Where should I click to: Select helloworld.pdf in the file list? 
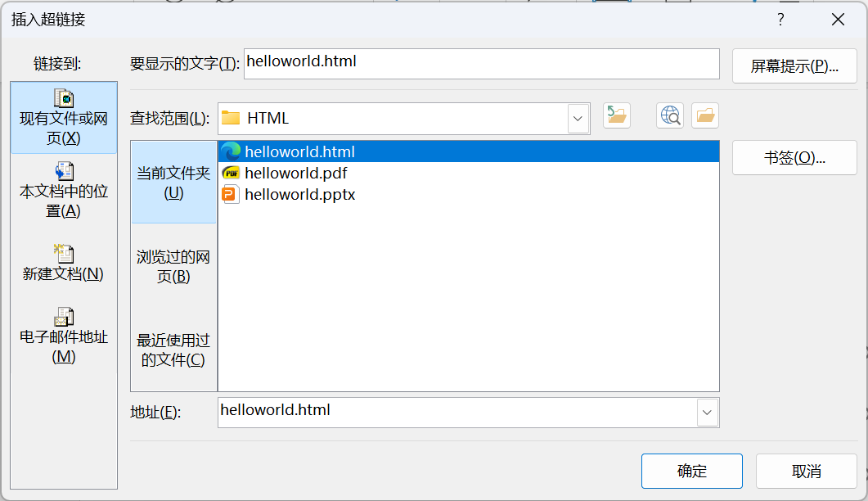coord(469,173)
